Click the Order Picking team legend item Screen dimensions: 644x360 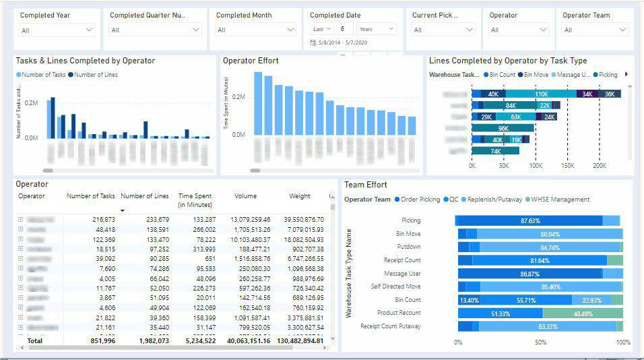pos(417,200)
